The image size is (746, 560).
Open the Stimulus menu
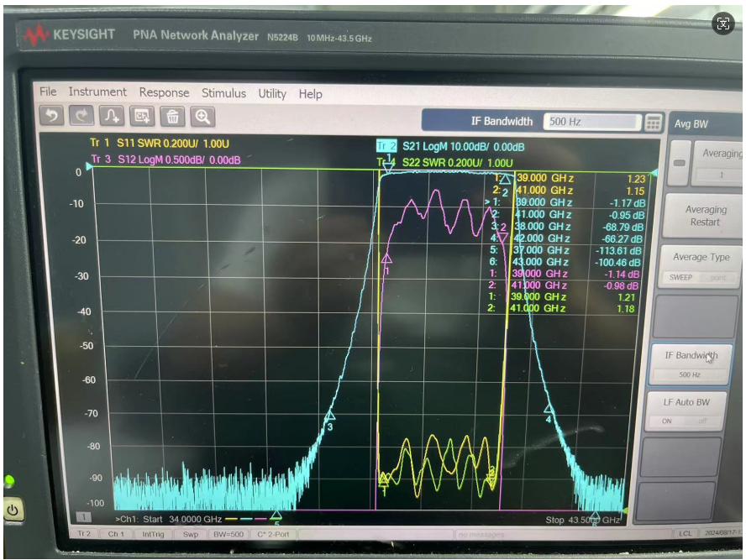pyautogui.click(x=223, y=93)
